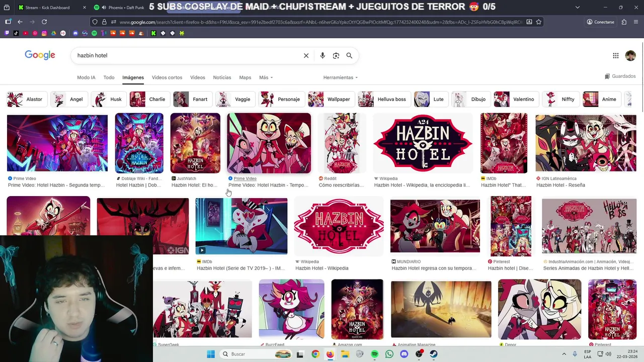The width and height of the screenshot is (644, 362).
Task: Close the Kick Dashboard tab
Action: [85, 8]
